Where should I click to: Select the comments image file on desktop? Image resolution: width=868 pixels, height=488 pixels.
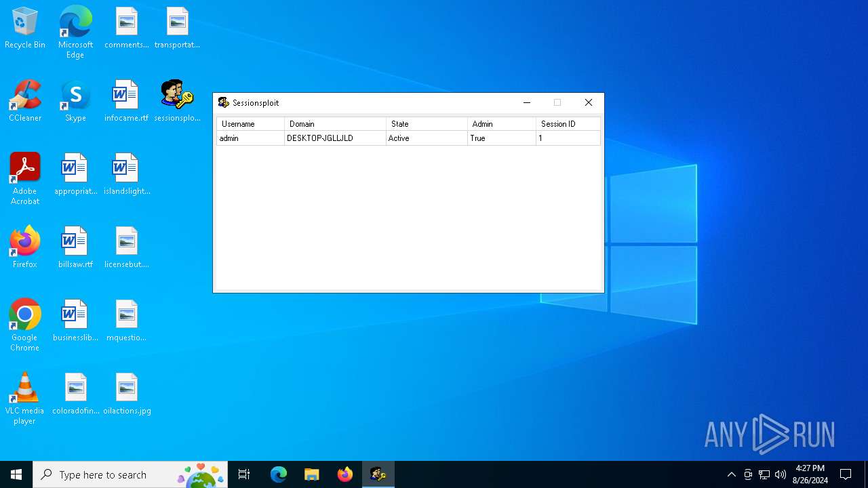click(x=126, y=28)
